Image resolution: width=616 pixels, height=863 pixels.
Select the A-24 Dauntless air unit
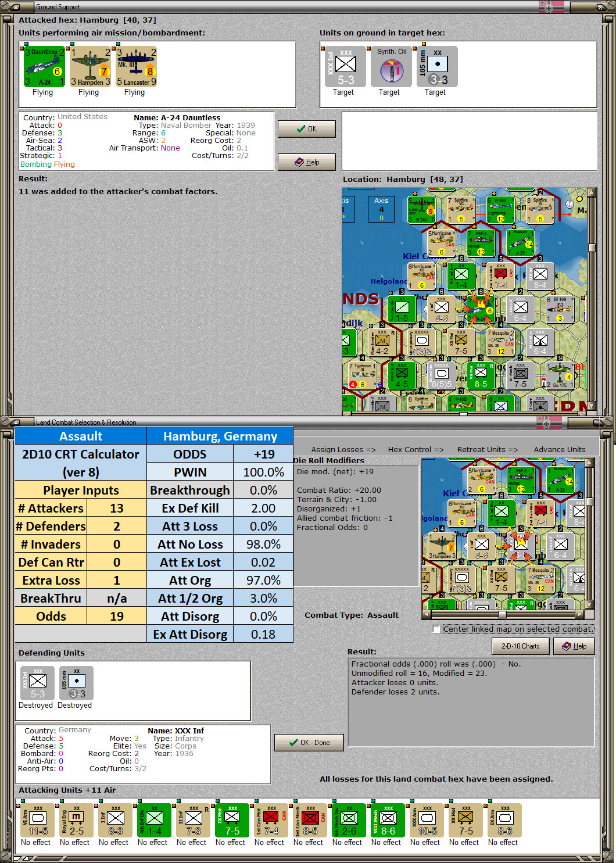pos(44,67)
